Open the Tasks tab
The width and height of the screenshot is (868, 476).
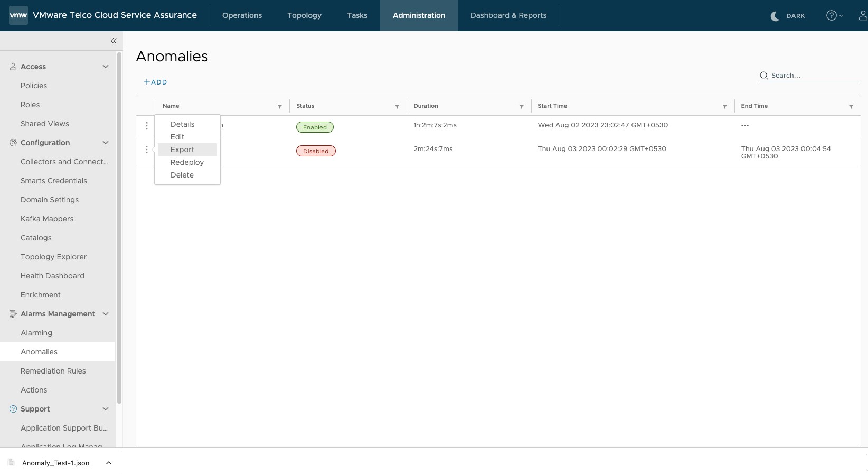point(357,15)
